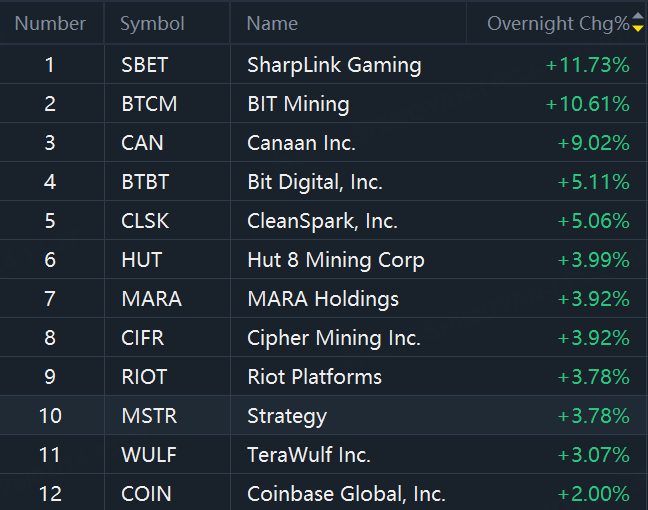This screenshot has height=510, width=648.
Task: Click the HUT ticker symbol
Action: 141,260
